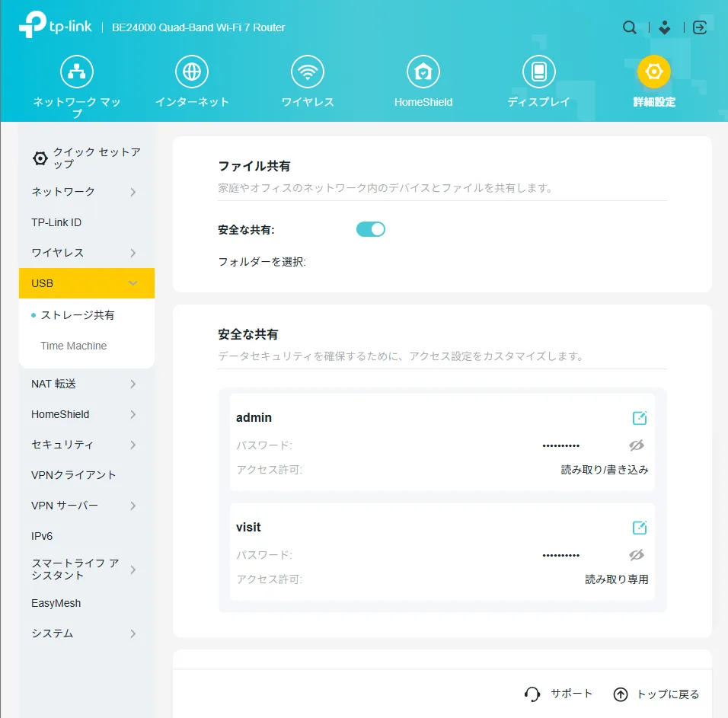Edit the visit account entry
Screen dimensions: 728x718
(640, 527)
